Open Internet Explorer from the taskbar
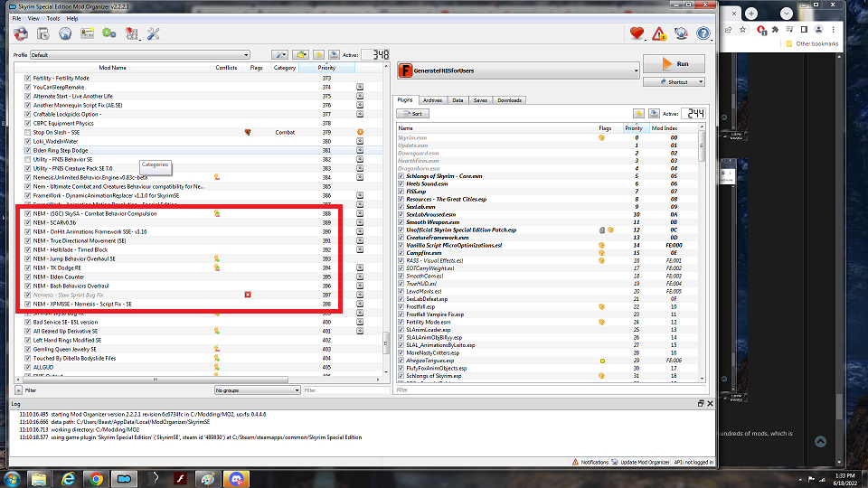The image size is (868, 488). tap(68, 479)
